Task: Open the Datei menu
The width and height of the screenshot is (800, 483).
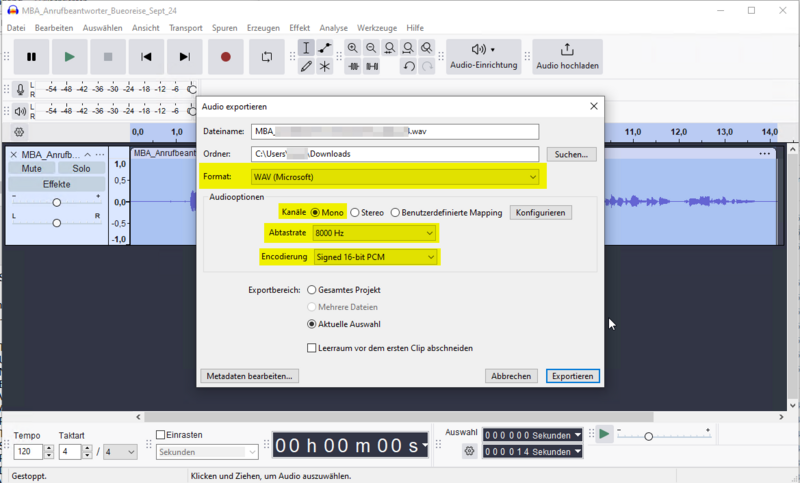Action: [x=16, y=28]
